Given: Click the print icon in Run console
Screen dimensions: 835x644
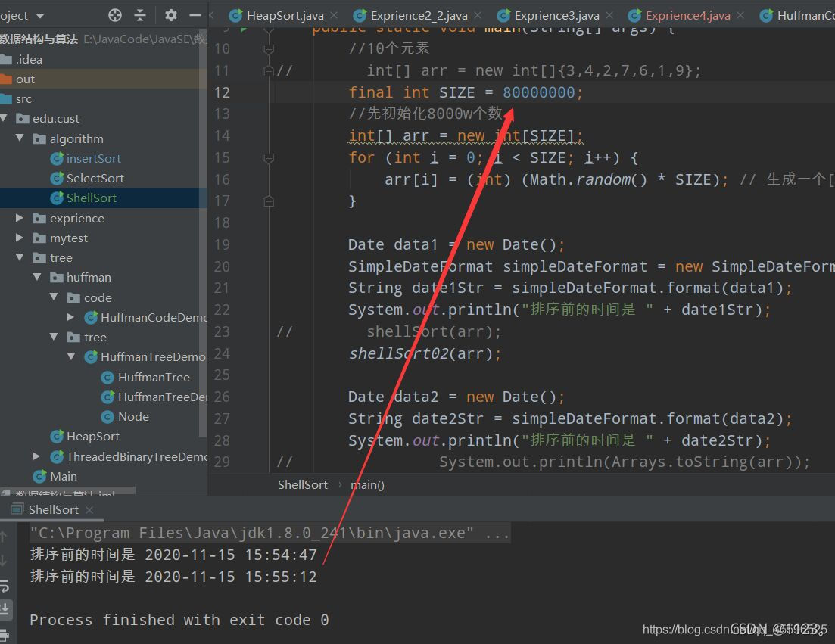Looking at the screenshot, I should click(x=5, y=634).
